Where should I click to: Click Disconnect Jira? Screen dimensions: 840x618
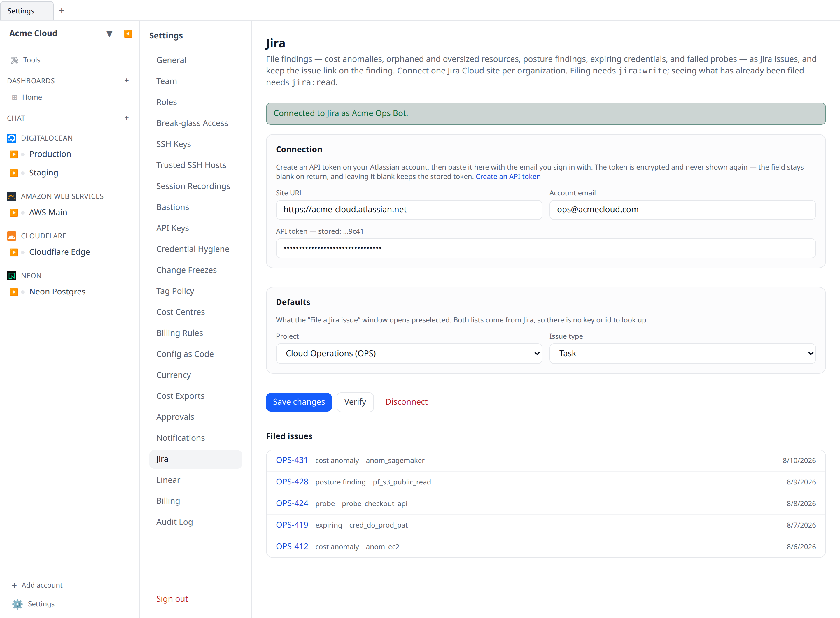[x=406, y=402]
